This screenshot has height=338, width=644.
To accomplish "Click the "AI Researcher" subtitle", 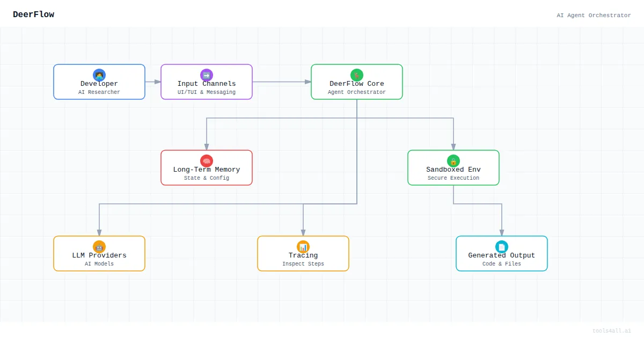I will pos(99,92).
